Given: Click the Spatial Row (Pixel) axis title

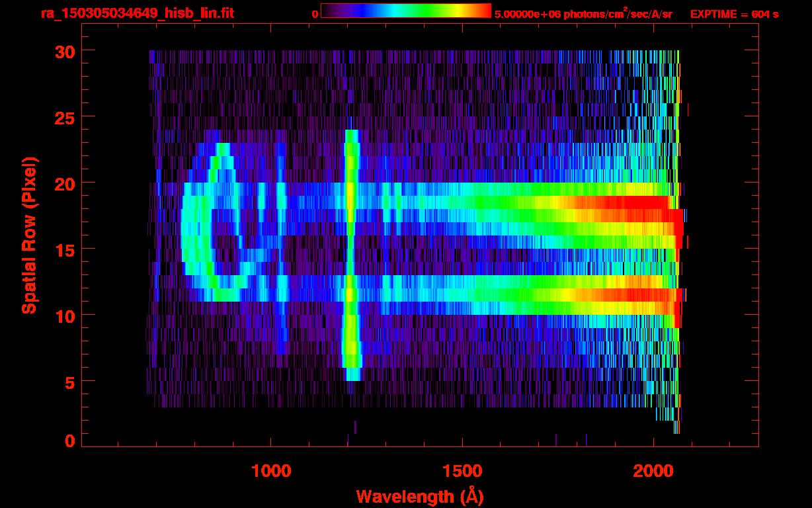Looking at the screenshot, I should pyautogui.click(x=28, y=235).
